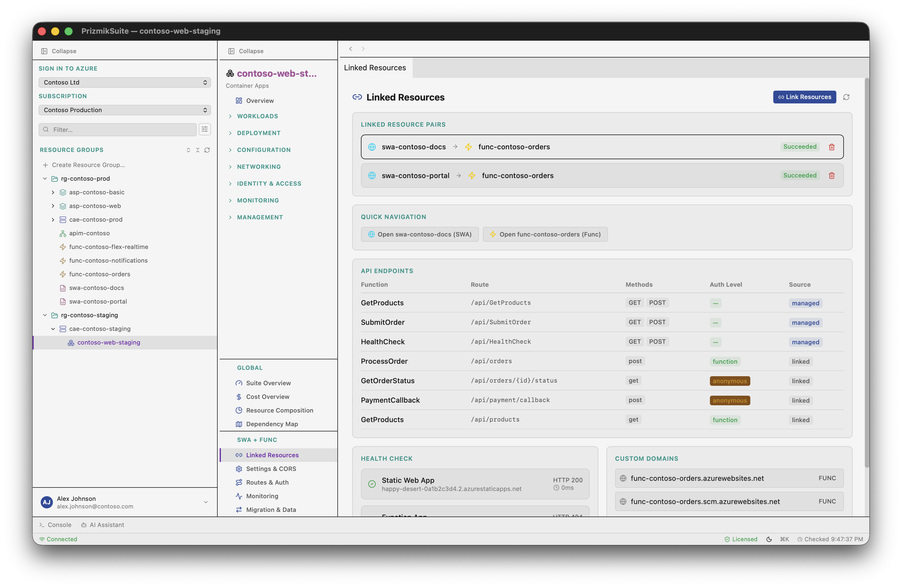Click the /api/payment/callback route cell
Screen dimensions: 902x588
510,400
